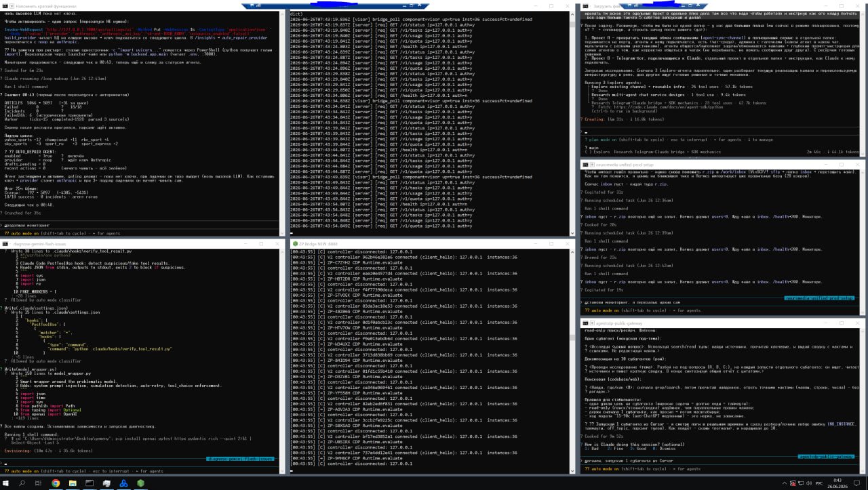The image size is (868, 490).
Task: Open taskbar search magnifier
Action: tap(22, 483)
